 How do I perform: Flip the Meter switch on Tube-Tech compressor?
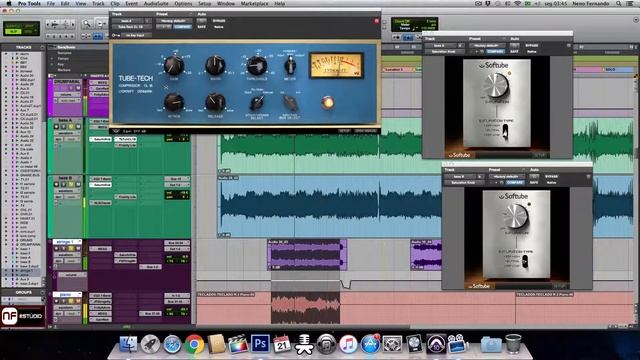290,64
